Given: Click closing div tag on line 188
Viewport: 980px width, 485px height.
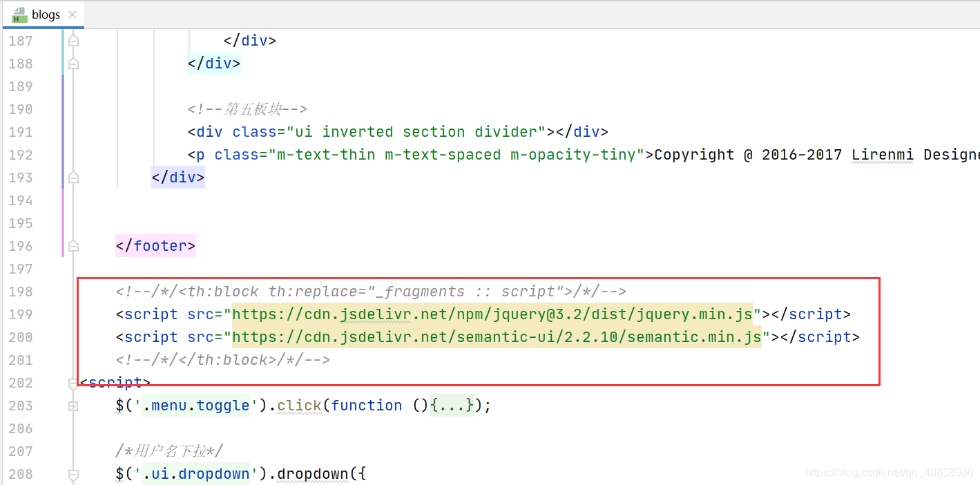Looking at the screenshot, I should click(x=214, y=64).
